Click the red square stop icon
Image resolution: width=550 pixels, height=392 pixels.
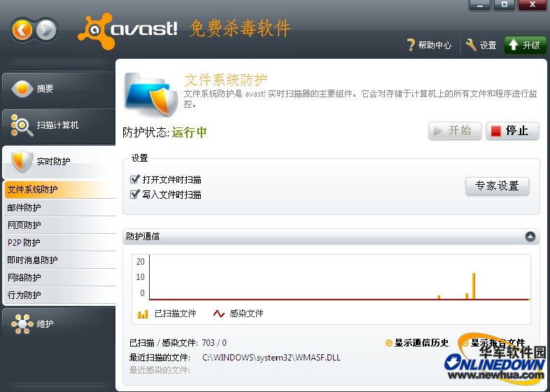coord(496,131)
